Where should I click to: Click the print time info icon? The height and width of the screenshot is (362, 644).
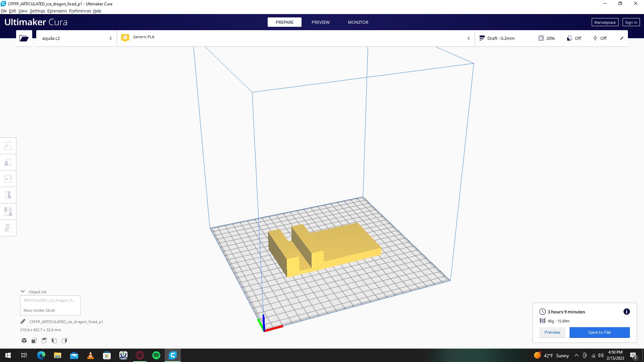pyautogui.click(x=627, y=312)
